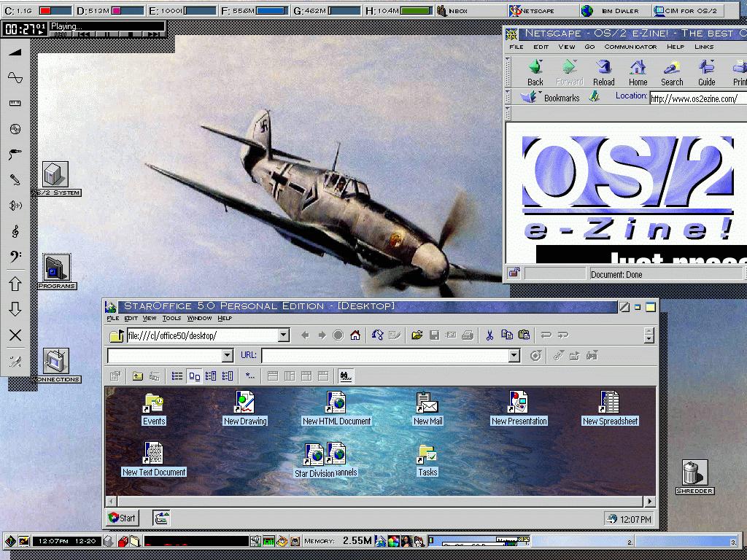Open the Netscape Links menu
The height and width of the screenshot is (560, 747).
click(704, 47)
